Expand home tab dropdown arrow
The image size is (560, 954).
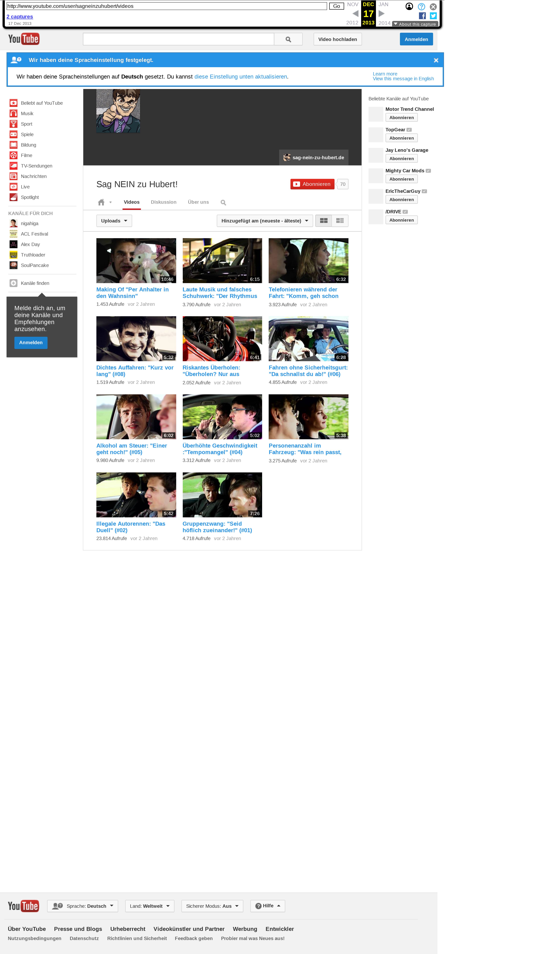pyautogui.click(x=110, y=202)
